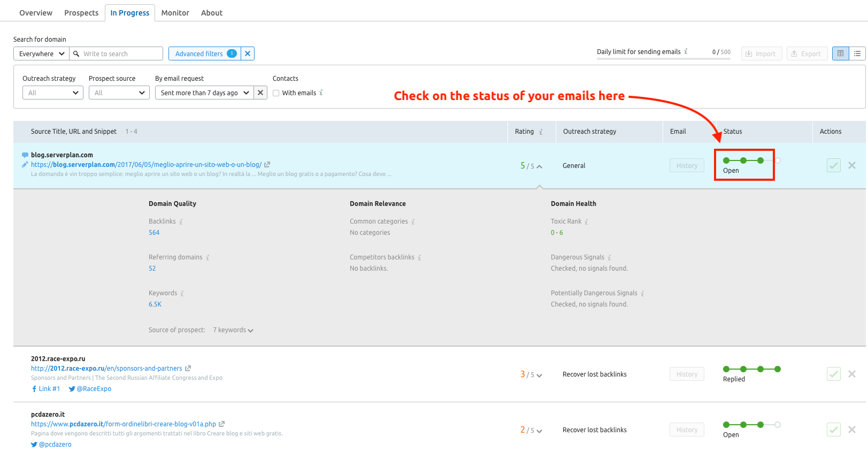Expand the 7 keywords source list
868x452 pixels.
pyautogui.click(x=233, y=330)
